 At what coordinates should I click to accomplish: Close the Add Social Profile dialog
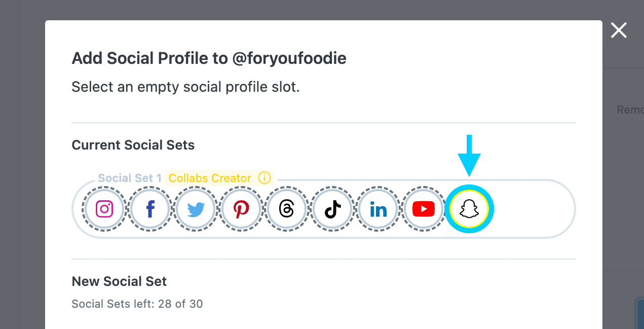pos(619,30)
